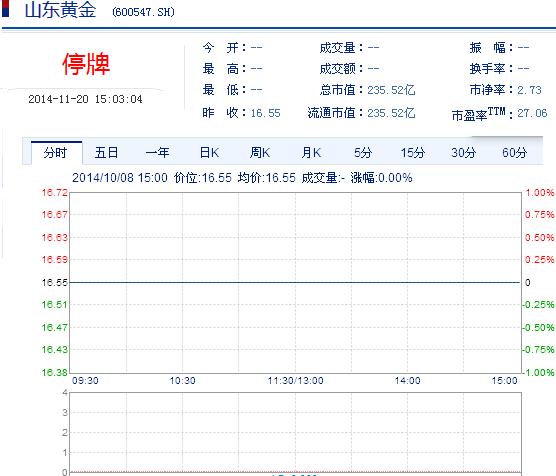Click the 涨幅:0.00% readout above the chart
The width and height of the screenshot is (556, 476).
(381, 178)
